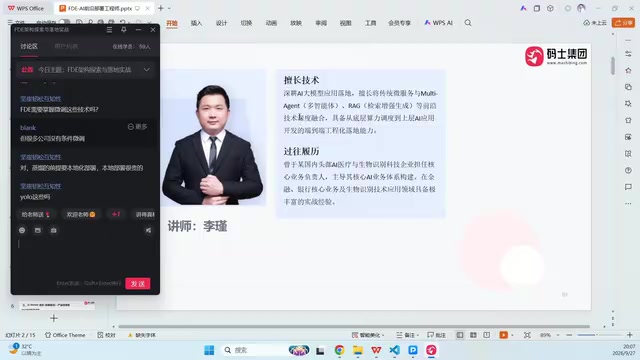This screenshot has width=640, height=360.
Task: Click 更多 on blank's message
Action: [x=138, y=127]
